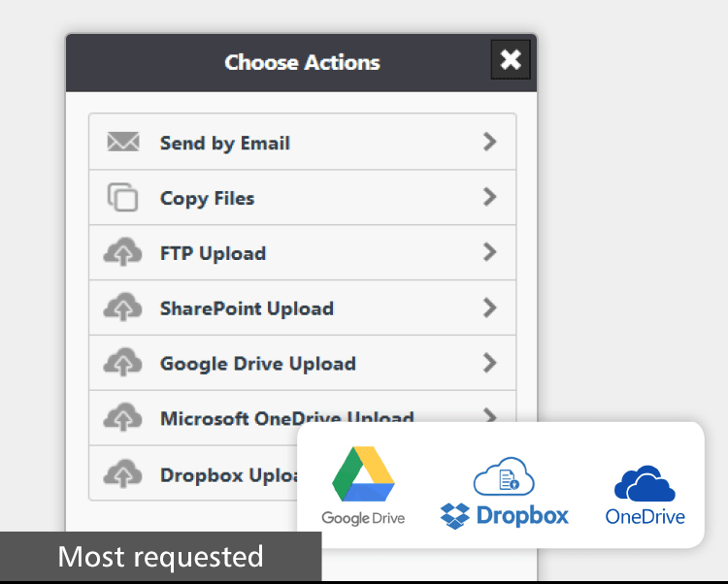
Task: Choose the Copy Files action
Action: pos(302,198)
